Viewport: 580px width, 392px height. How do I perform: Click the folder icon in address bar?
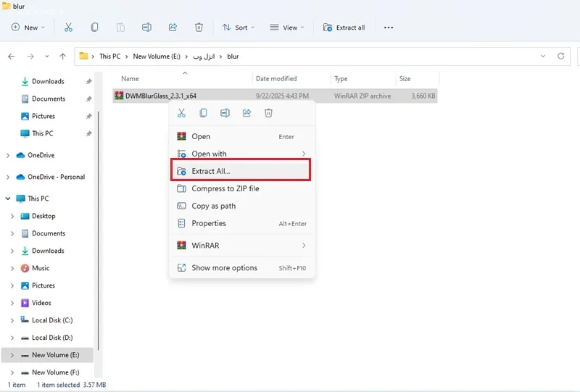[83, 57]
